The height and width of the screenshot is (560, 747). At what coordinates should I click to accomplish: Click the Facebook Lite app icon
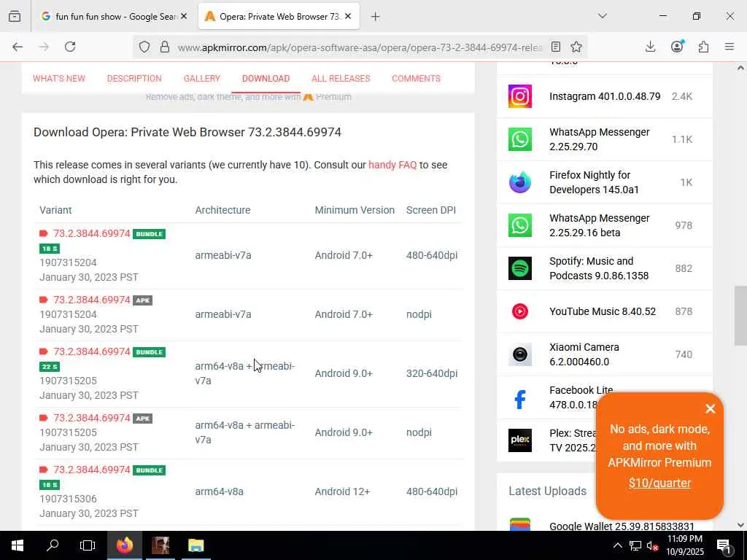(x=519, y=399)
